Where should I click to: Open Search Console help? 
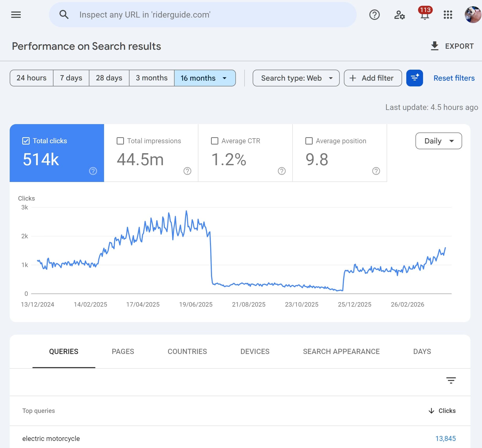tap(374, 15)
